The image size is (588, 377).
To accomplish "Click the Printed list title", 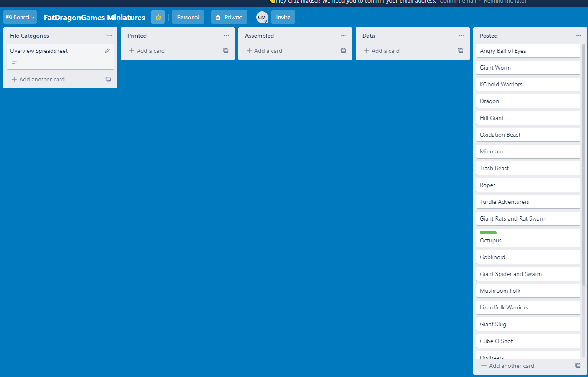I will pos(137,36).
